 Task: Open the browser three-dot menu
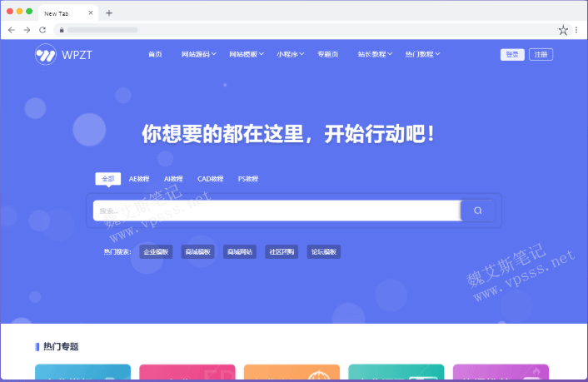(576, 29)
